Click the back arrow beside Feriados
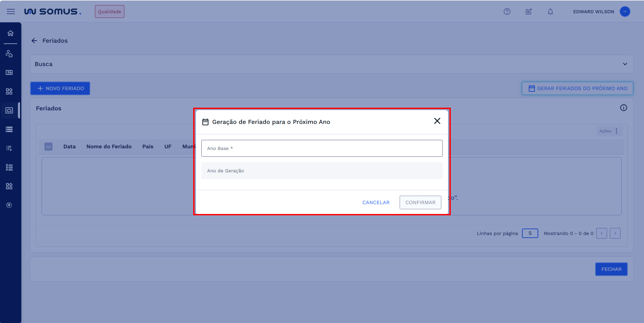The height and width of the screenshot is (323, 644). point(34,41)
